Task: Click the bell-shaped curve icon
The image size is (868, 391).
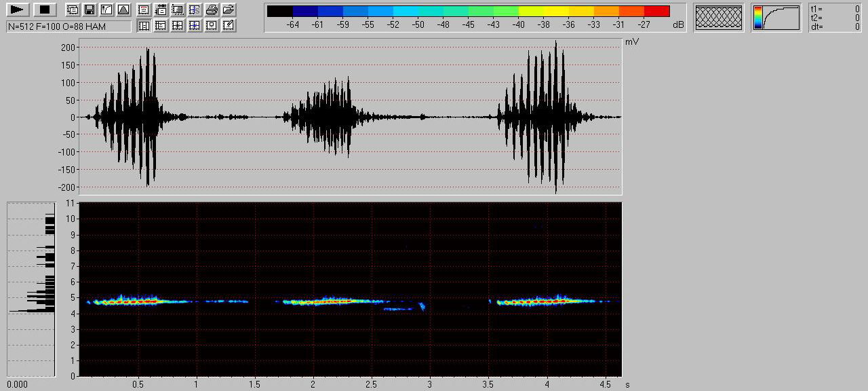Action: click(123, 10)
